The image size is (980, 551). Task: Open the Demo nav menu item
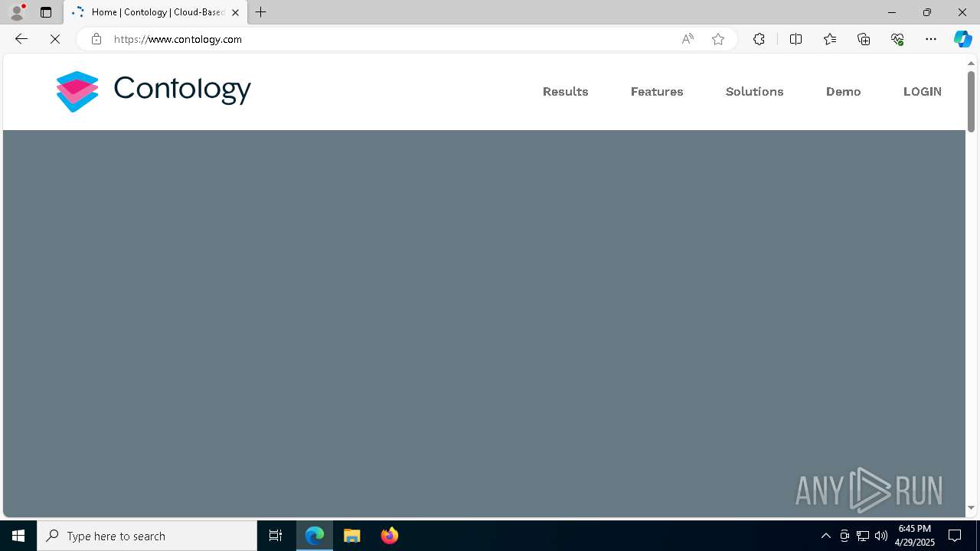[843, 92]
